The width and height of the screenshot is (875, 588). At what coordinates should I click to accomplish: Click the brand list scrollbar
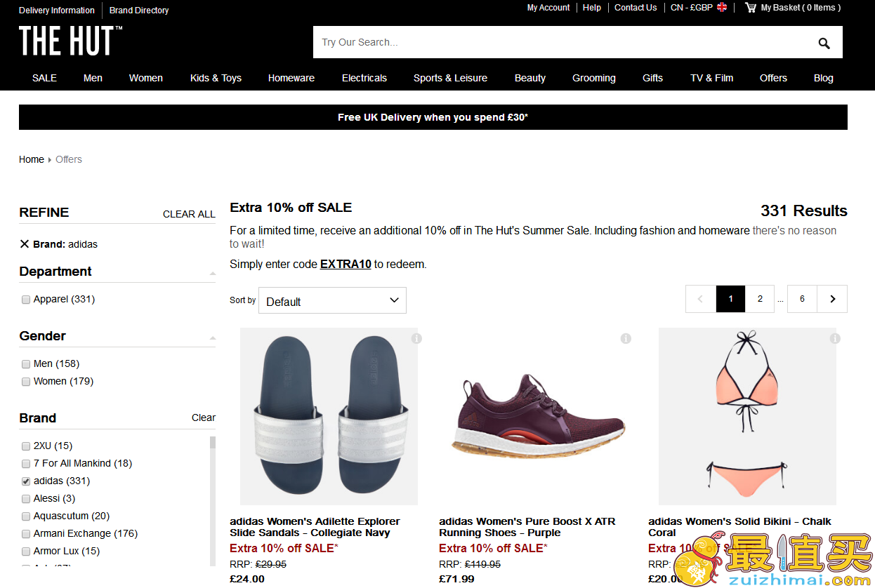213,501
